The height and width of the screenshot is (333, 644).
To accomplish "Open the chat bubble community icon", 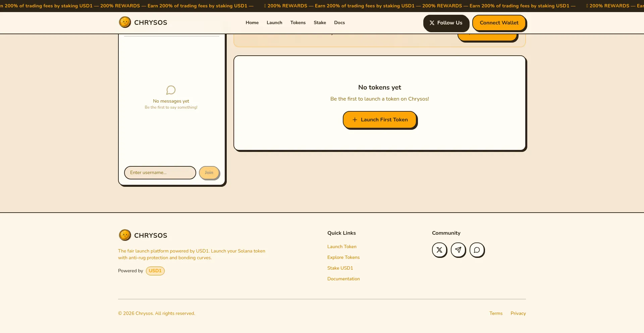I will (x=477, y=250).
